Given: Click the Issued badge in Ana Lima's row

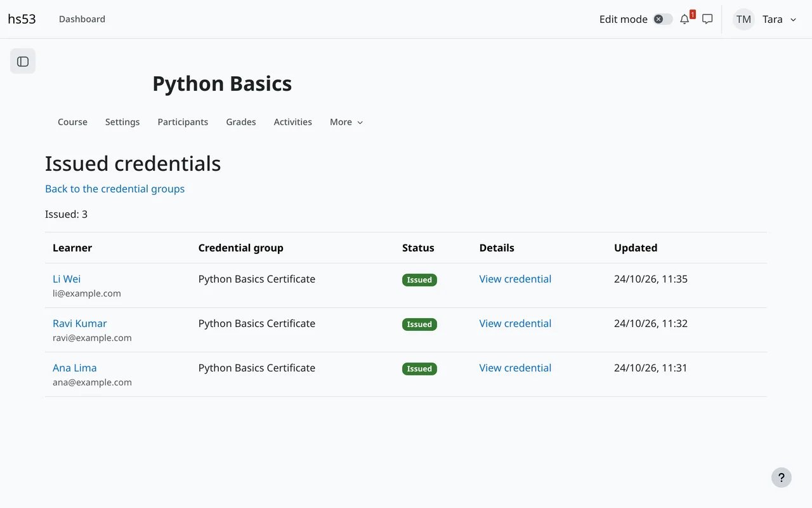Looking at the screenshot, I should (x=419, y=369).
